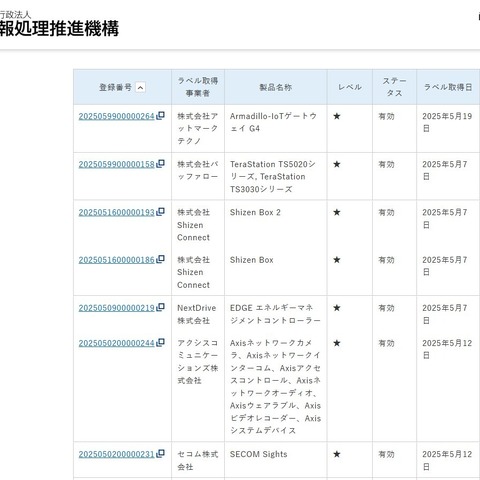
Task: Open registration link 202505090000219
Action: [116, 308]
